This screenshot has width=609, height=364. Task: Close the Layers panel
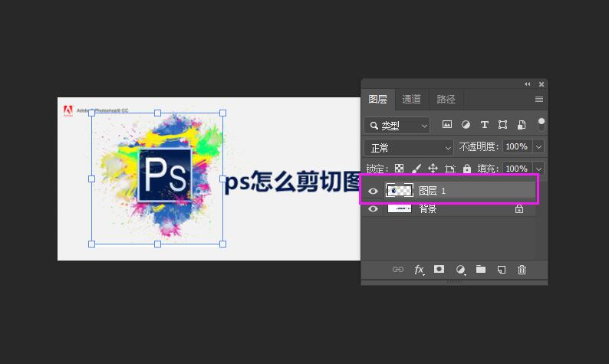542,84
